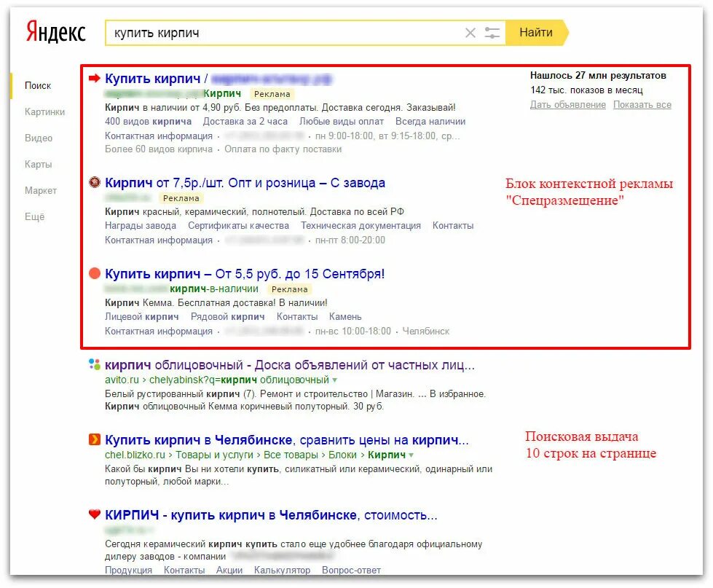
Task: Click the Yandex logo
Action: tap(55, 32)
